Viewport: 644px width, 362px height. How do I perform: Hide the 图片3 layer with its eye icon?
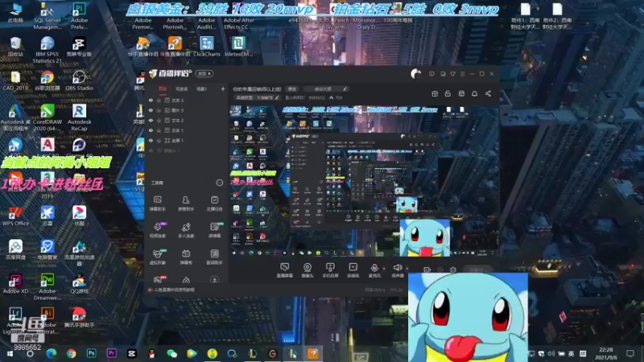(x=151, y=110)
